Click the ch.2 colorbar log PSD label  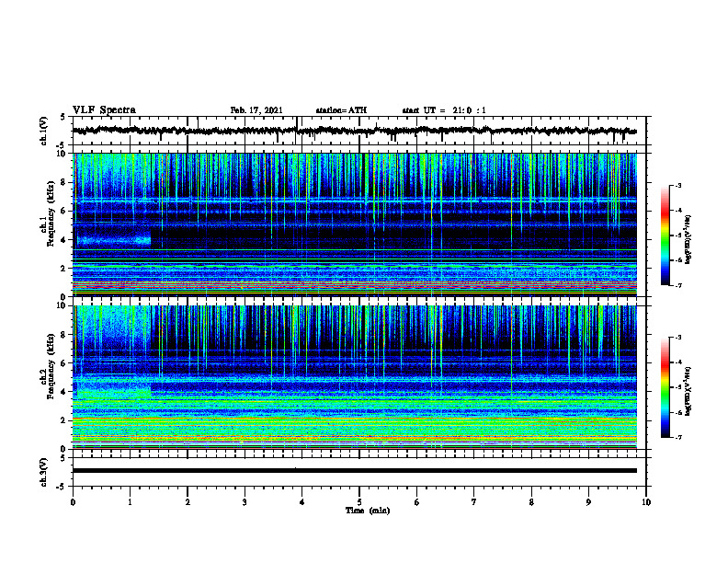(x=688, y=391)
